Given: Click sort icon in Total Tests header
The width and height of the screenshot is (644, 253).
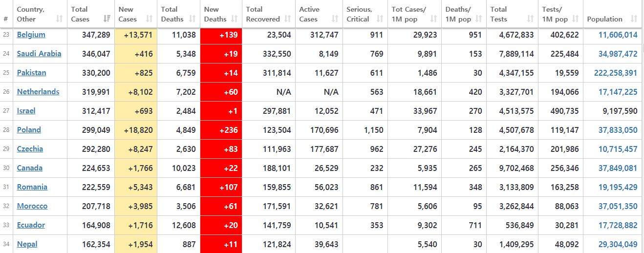Looking at the screenshot, I should coord(530,19).
